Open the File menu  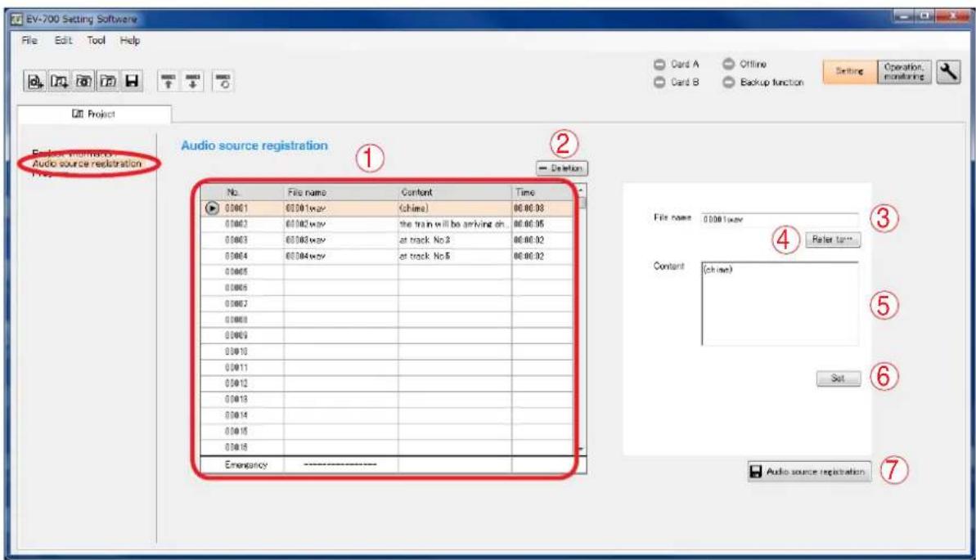coord(29,40)
